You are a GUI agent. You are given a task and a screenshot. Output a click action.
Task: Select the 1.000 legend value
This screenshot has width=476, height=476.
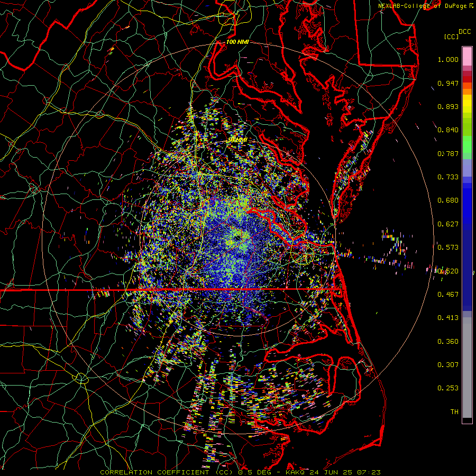pyautogui.click(x=448, y=59)
